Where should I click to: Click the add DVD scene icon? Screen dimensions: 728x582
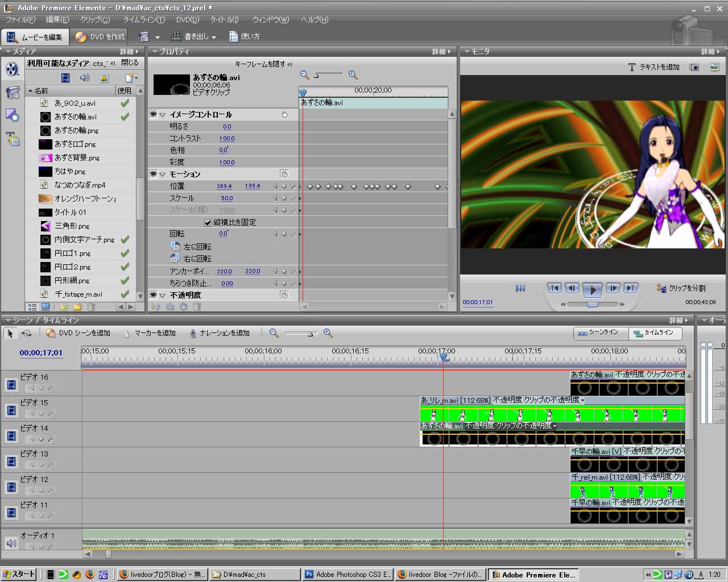click(x=51, y=333)
